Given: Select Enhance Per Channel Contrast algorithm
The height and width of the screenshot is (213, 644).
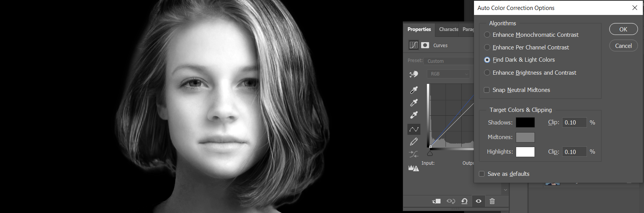Looking at the screenshot, I should pyautogui.click(x=487, y=48).
